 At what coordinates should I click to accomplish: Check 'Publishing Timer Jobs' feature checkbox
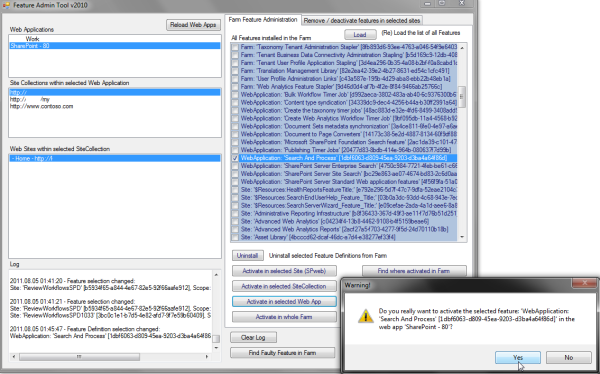[x=235, y=150]
